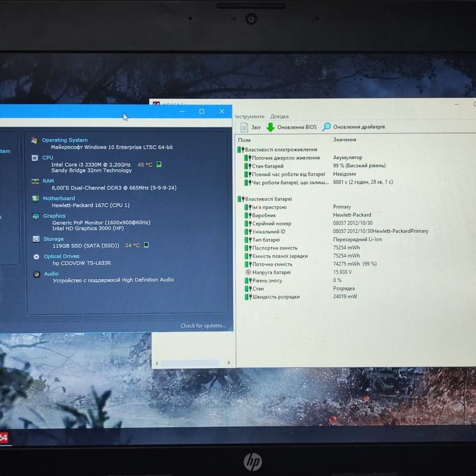
Task: Open the Graphics section link
Action: (x=54, y=216)
